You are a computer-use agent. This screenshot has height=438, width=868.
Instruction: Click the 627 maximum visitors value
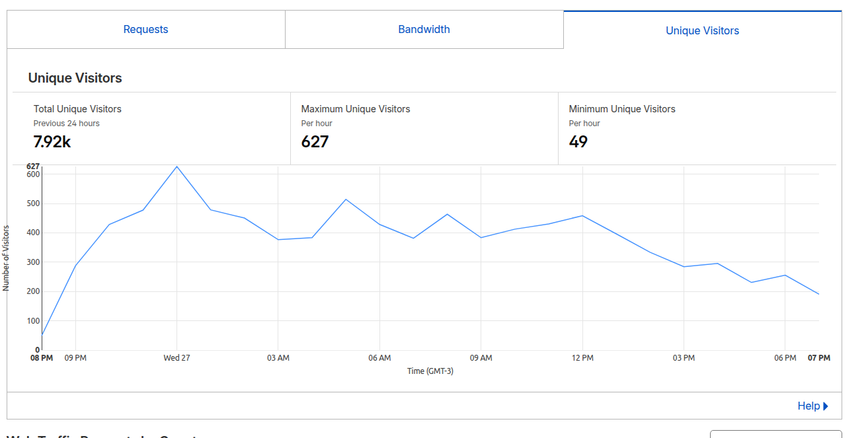tap(315, 141)
